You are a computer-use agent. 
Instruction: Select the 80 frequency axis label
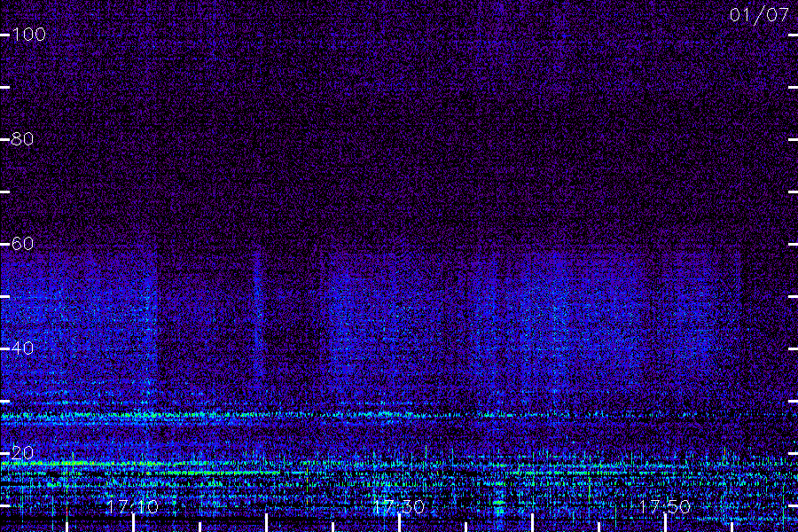(x=22, y=139)
